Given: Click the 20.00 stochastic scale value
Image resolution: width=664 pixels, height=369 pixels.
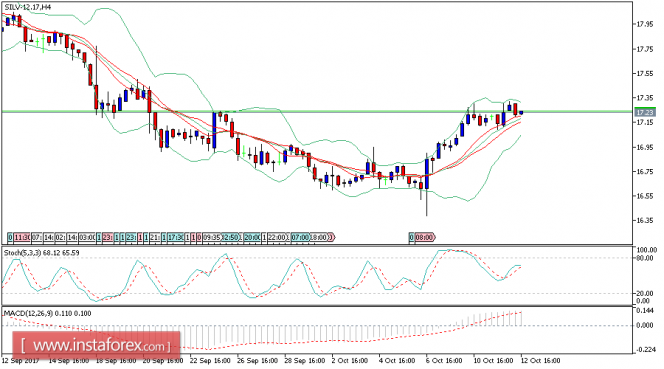Looking at the screenshot, I should [x=645, y=293].
